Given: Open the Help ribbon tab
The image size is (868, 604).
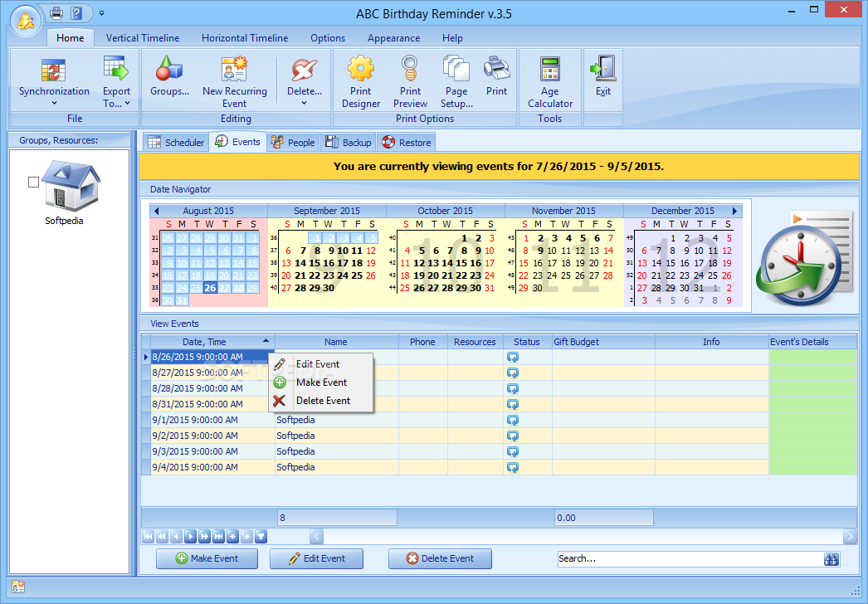Looking at the screenshot, I should [452, 38].
